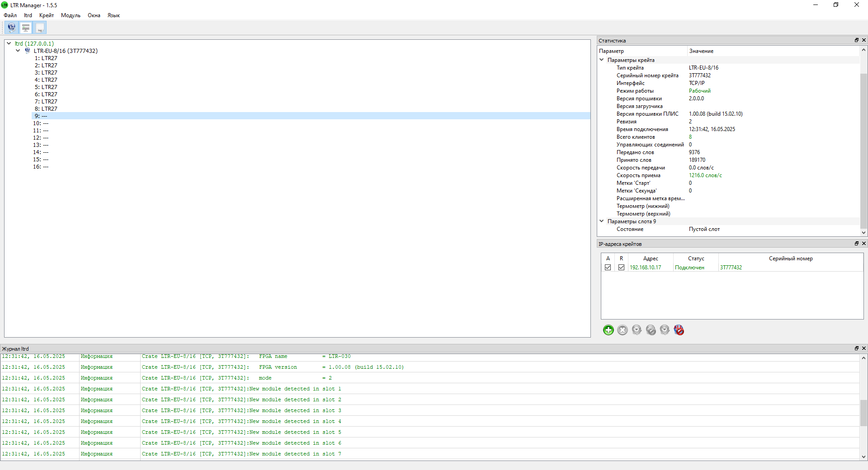Click the log line 'New module detected in slot 1'
This screenshot has width=868, height=470.
pyautogui.click(x=429, y=389)
